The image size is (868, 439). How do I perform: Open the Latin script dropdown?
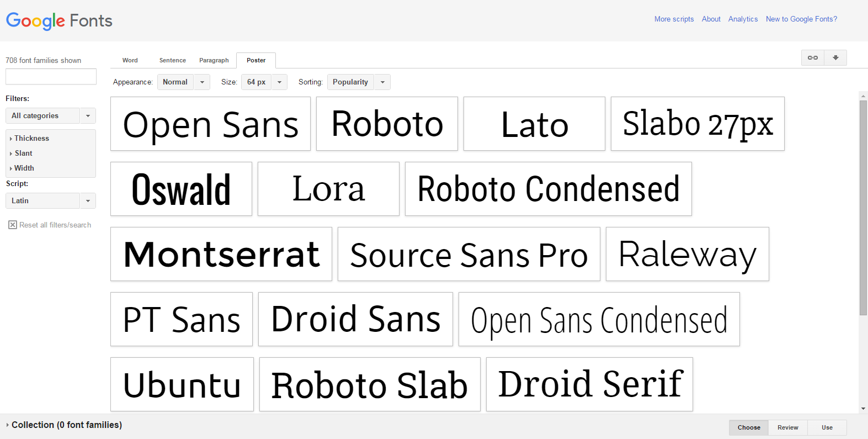pos(50,201)
